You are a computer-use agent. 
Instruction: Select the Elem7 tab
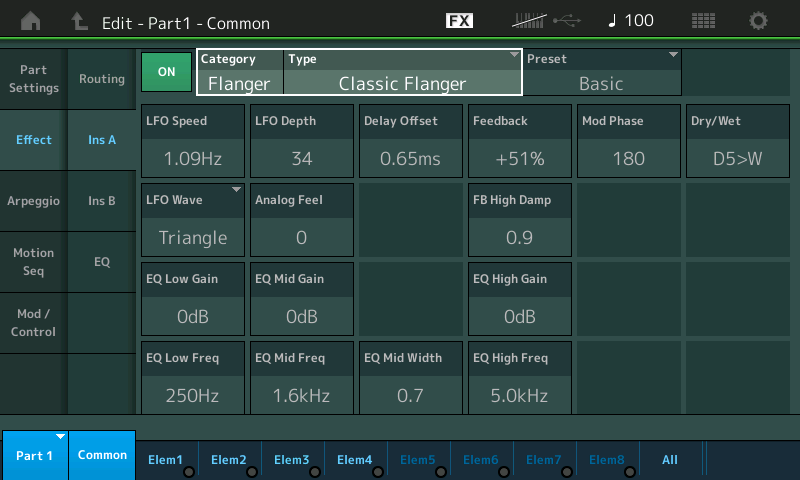[545, 460]
